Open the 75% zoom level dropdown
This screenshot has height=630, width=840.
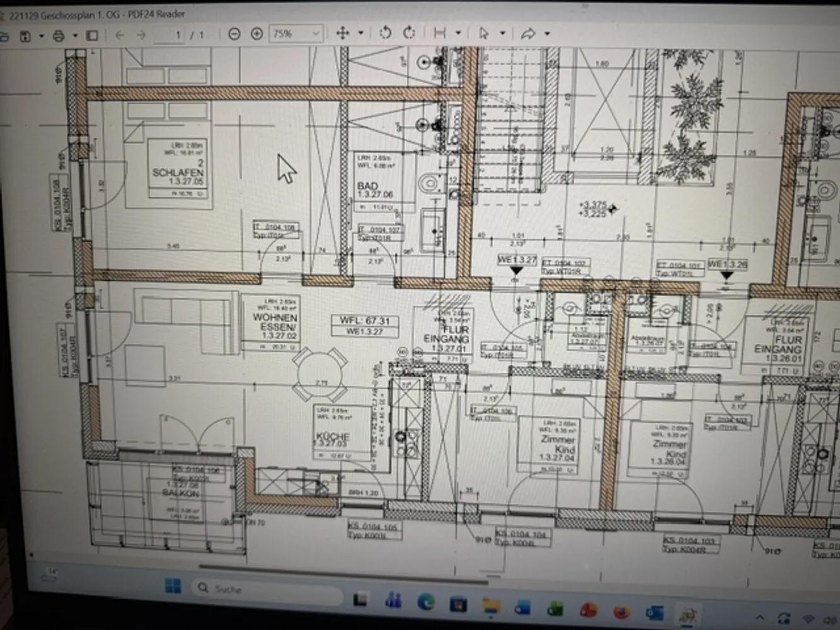tap(296, 34)
